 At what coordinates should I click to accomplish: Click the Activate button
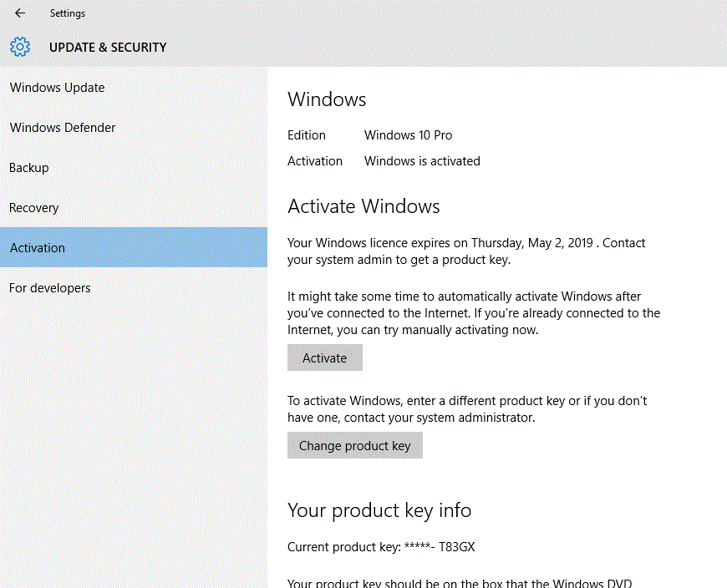pyautogui.click(x=324, y=357)
